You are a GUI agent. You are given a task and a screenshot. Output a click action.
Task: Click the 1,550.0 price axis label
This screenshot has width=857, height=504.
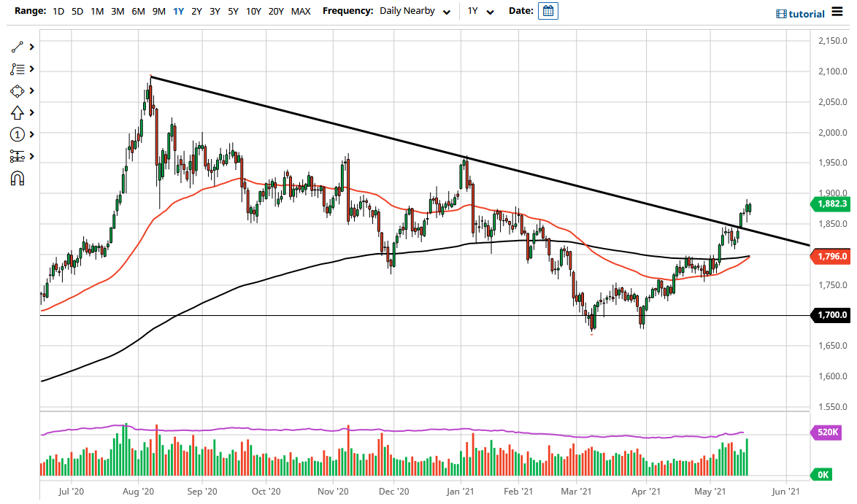tap(832, 407)
